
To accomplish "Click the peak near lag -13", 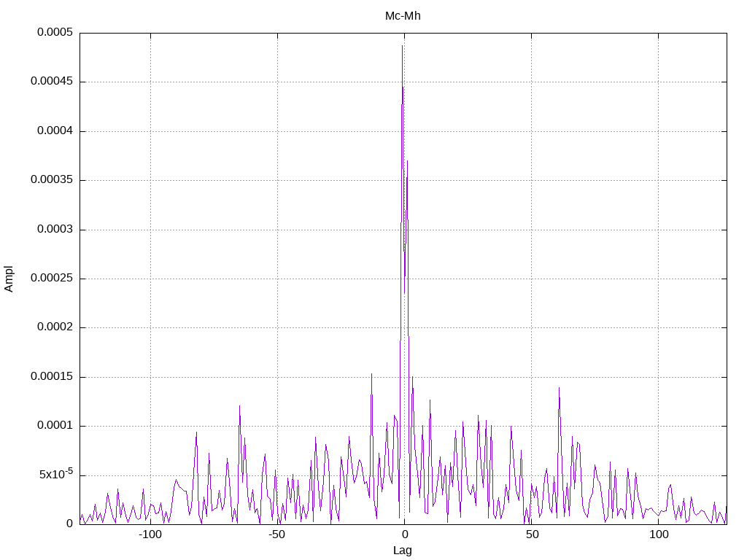I will coord(371,375).
